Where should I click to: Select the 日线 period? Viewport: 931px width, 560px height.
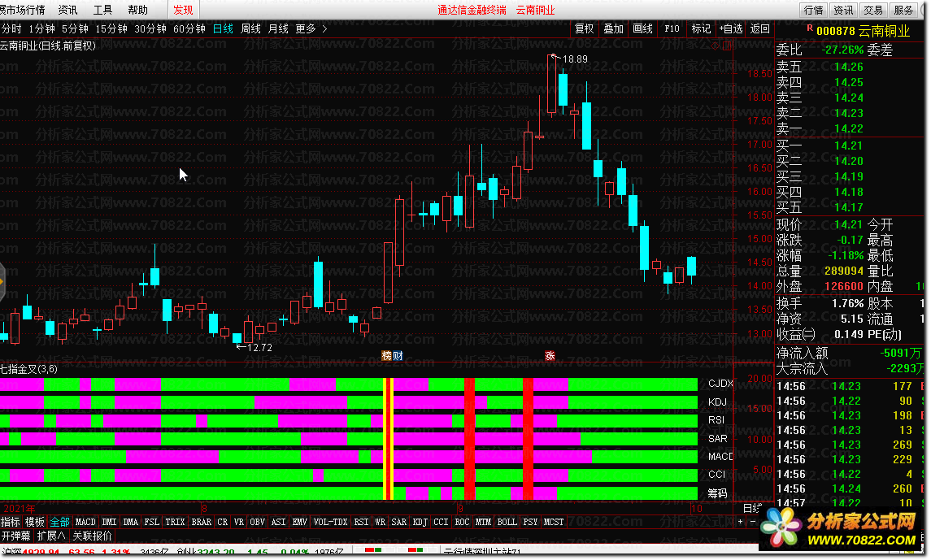[223, 28]
